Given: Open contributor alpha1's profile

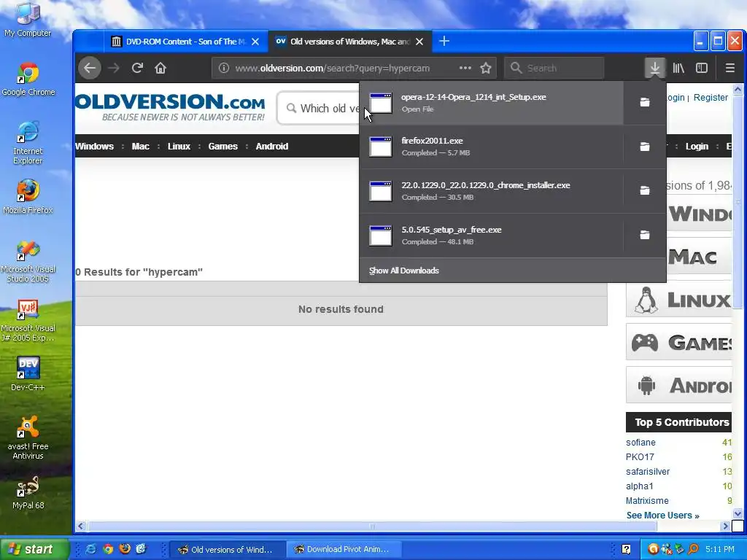Looking at the screenshot, I should coord(639,486).
